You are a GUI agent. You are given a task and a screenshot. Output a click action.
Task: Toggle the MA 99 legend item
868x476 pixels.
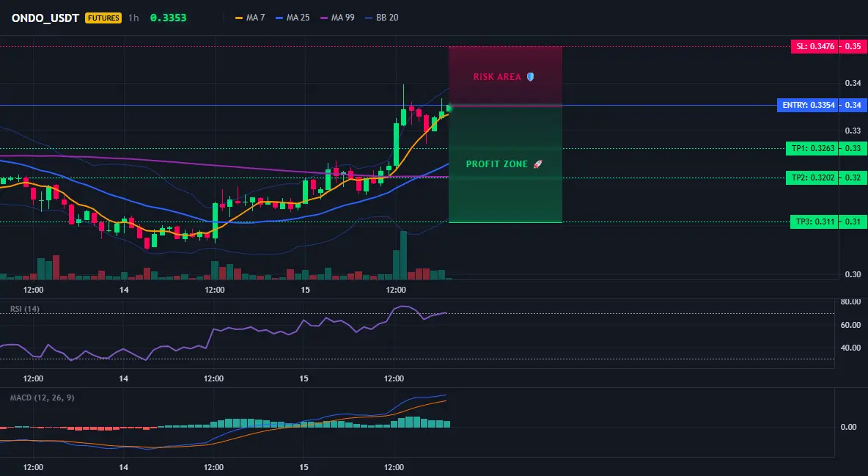(x=337, y=18)
